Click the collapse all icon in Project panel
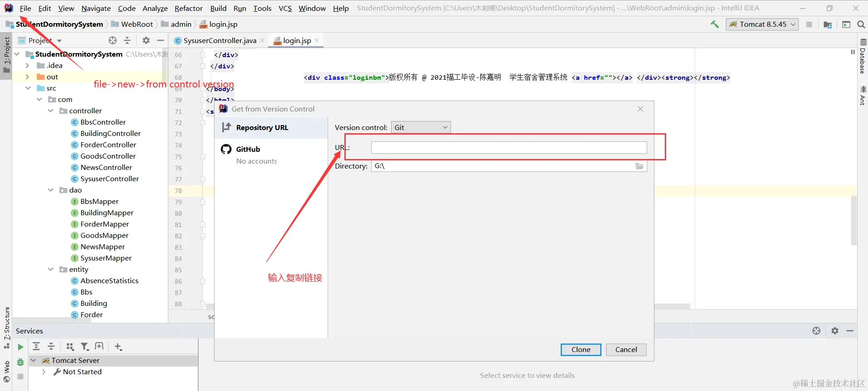Screen dimensions: 868x391 tap(127, 40)
